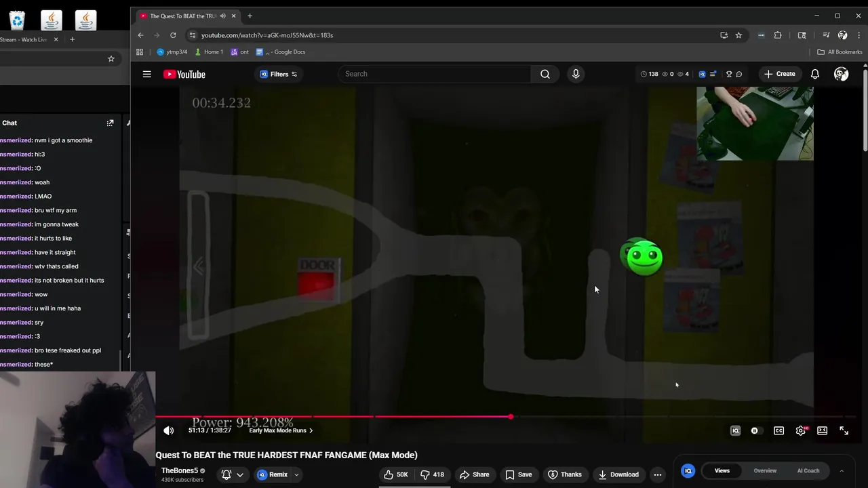
Task: Submit search with magnifier button
Action: pos(545,74)
